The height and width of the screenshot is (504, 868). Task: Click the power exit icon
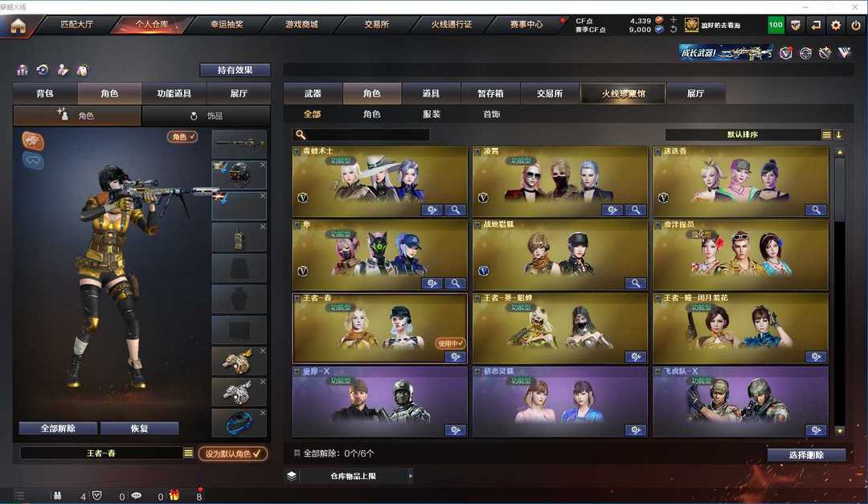pyautogui.click(x=856, y=25)
